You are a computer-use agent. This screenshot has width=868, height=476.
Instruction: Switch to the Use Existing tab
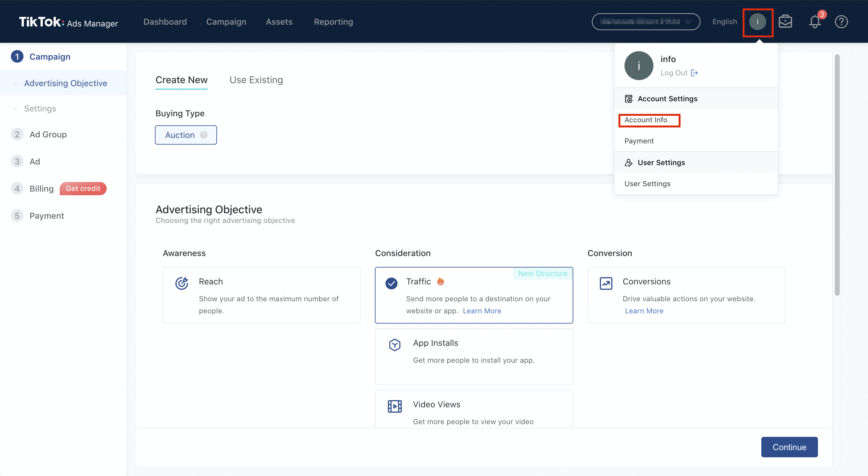coord(256,80)
